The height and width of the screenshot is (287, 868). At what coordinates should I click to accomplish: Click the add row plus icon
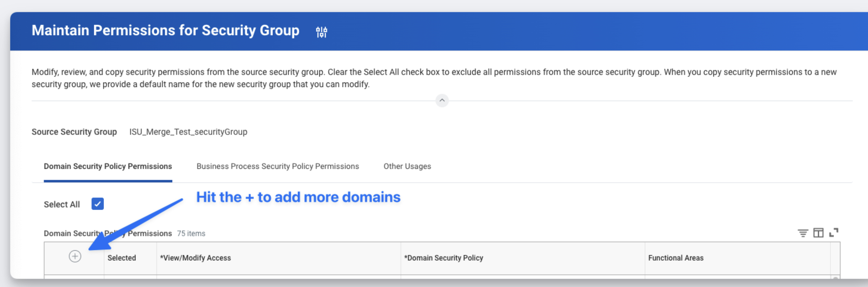[75, 256]
